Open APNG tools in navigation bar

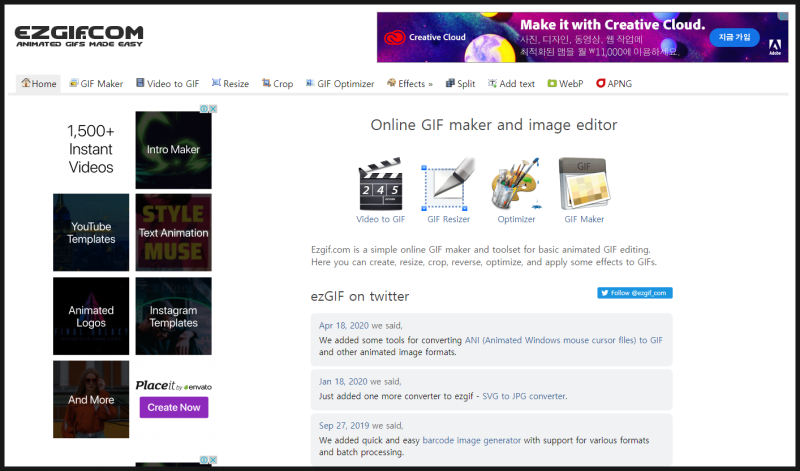click(614, 84)
